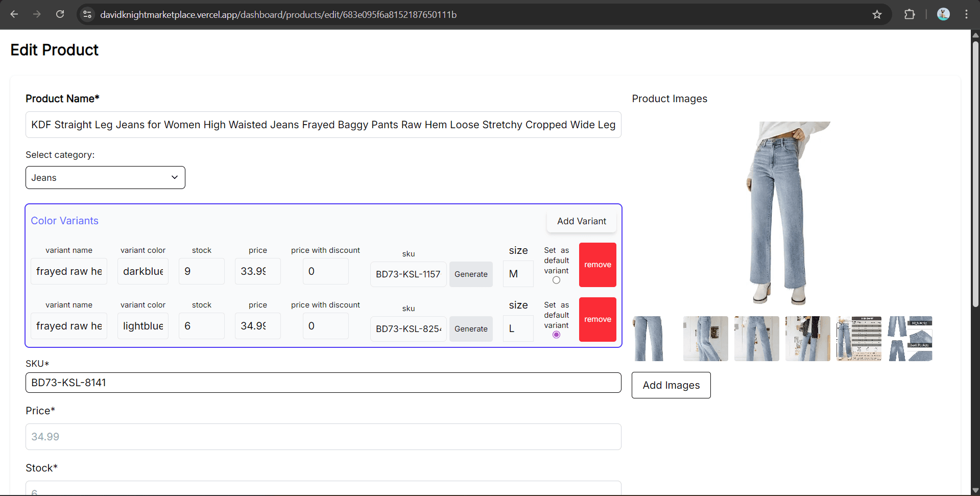Screen dimensions: 980x496
Task: Select lightblue variant default radio button
Action: 556,335
